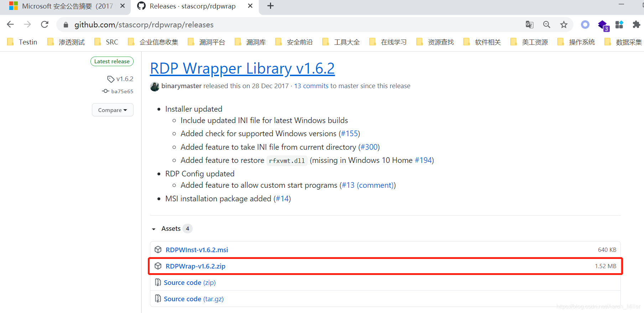The image size is (644, 313).
Task: View site info via the padlock icon
Action: (66, 25)
